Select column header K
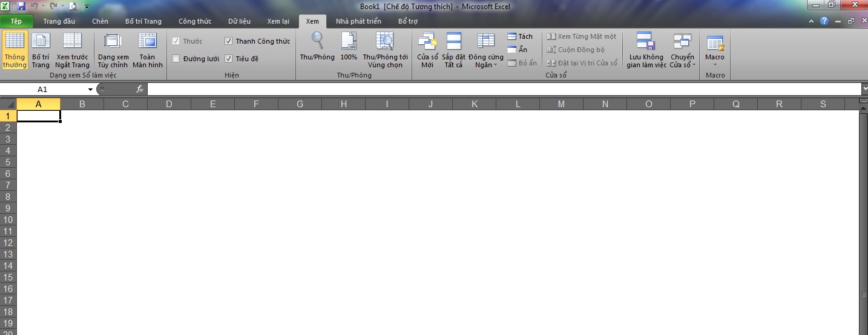The height and width of the screenshot is (335, 868). 474,104
